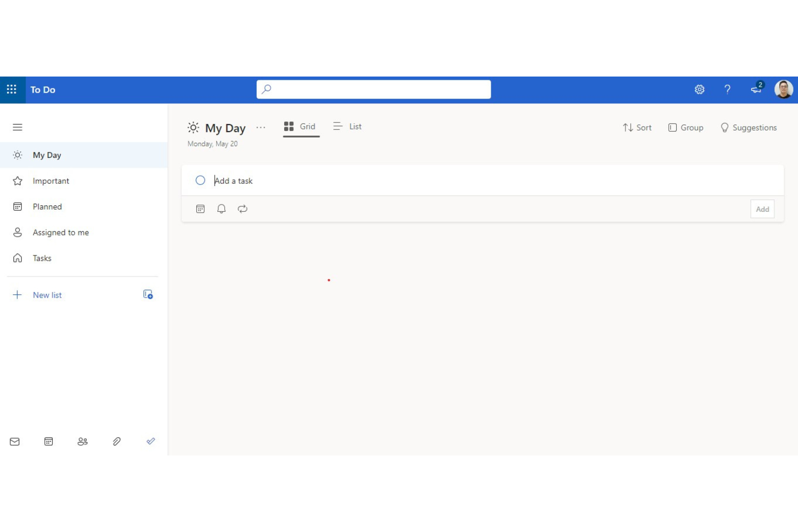Set a due date using the calendar icon
Screen dimensions: 798x532
tap(200, 209)
